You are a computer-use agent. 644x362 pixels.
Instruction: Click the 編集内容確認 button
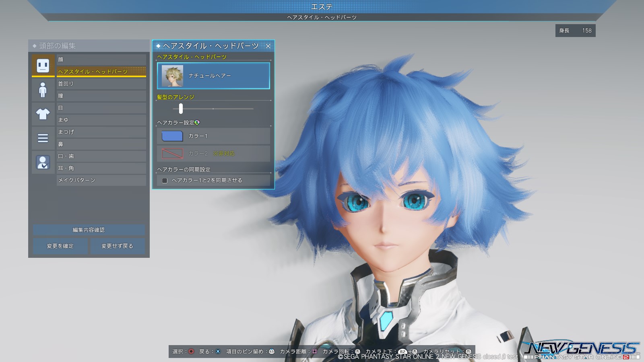click(x=89, y=230)
